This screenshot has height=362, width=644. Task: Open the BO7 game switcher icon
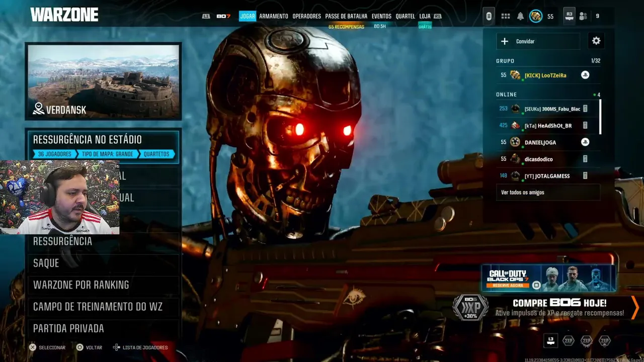click(x=223, y=16)
